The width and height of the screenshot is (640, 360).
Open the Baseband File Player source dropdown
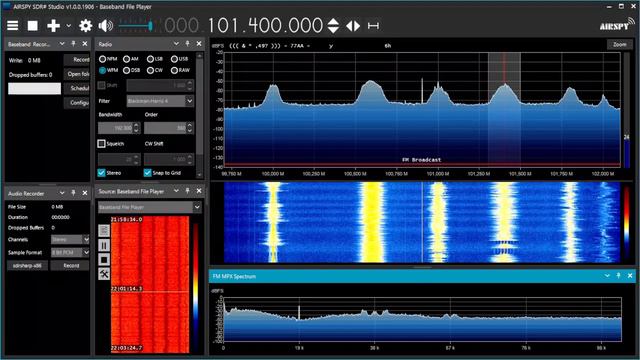point(150,207)
